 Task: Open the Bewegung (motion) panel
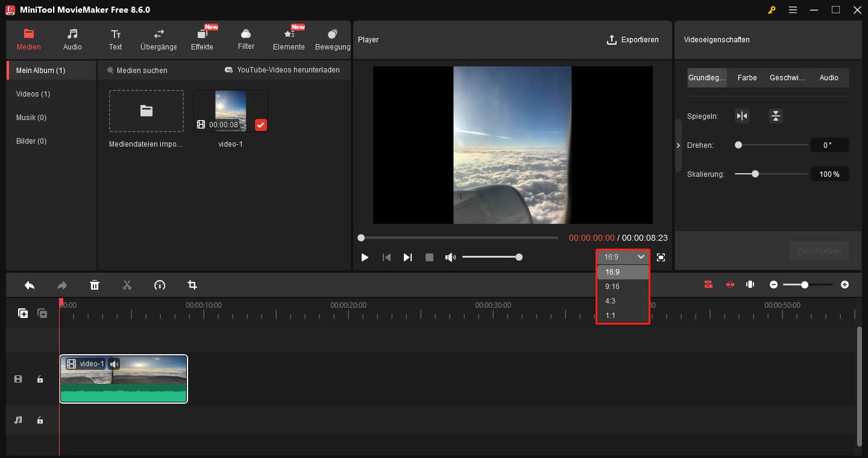click(x=332, y=39)
